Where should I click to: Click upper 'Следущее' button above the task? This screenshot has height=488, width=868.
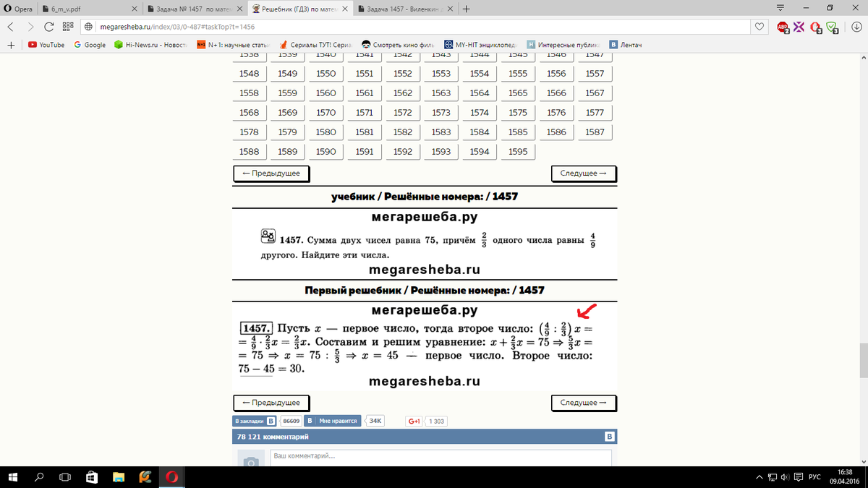click(584, 174)
